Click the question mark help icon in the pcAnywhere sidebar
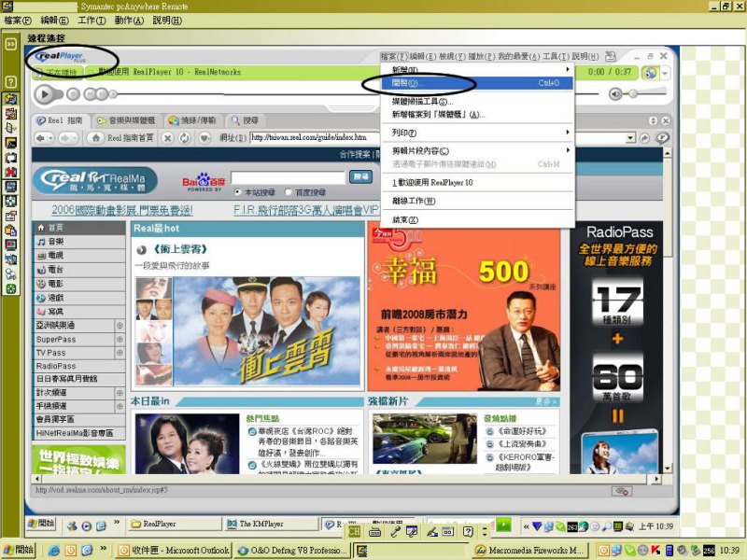This screenshot has width=747, height=560. (10, 82)
